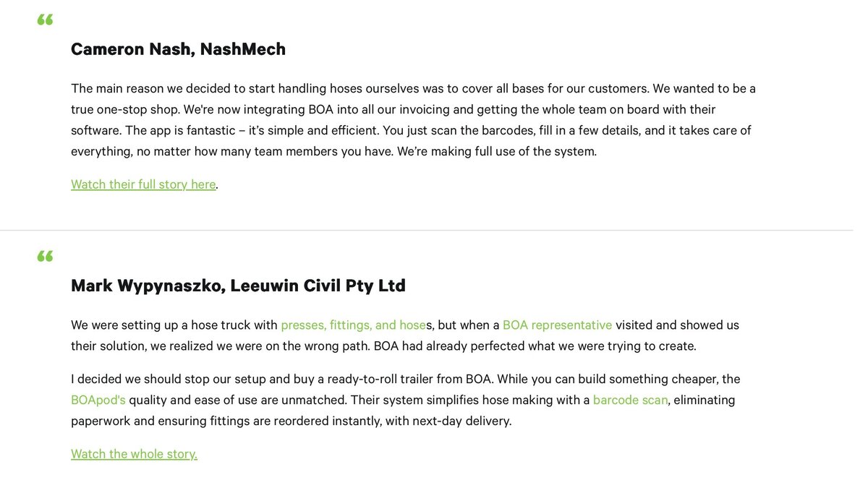Select the 'Cameron Nash, NashMech' heading
868x488 pixels.
pyautogui.click(x=178, y=49)
